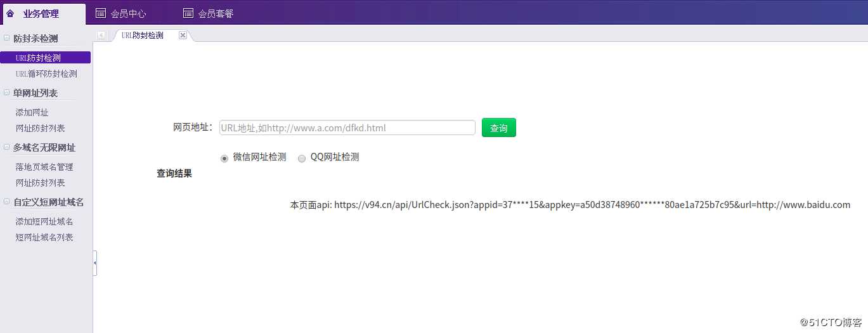Collapse the 多域名无限网址 section
The width and height of the screenshot is (868, 333).
(x=6, y=147)
